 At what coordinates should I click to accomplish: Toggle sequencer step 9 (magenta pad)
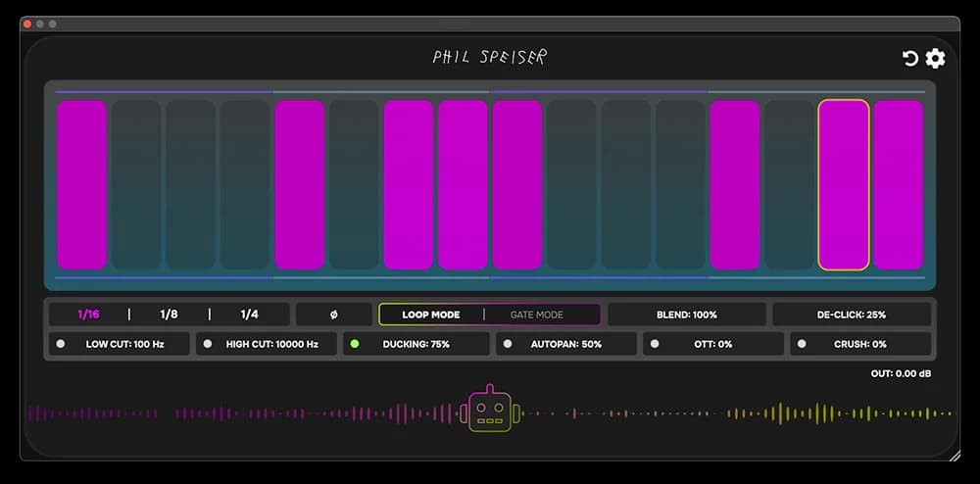click(516, 185)
